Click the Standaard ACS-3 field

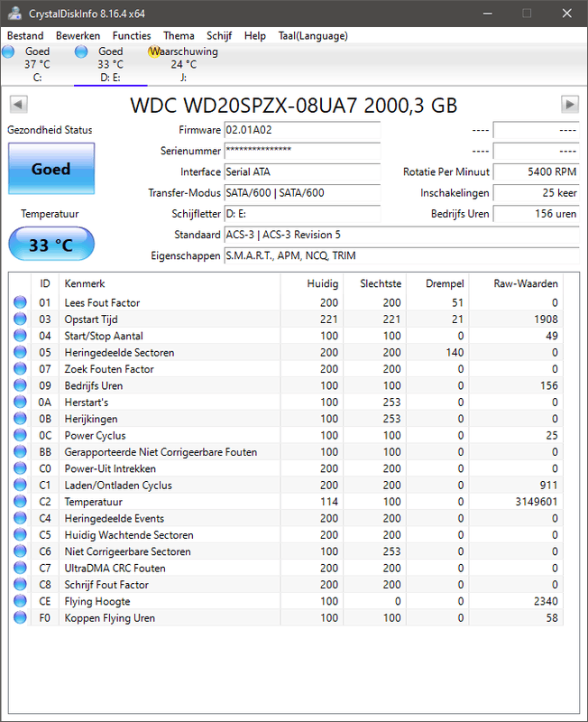(401, 235)
